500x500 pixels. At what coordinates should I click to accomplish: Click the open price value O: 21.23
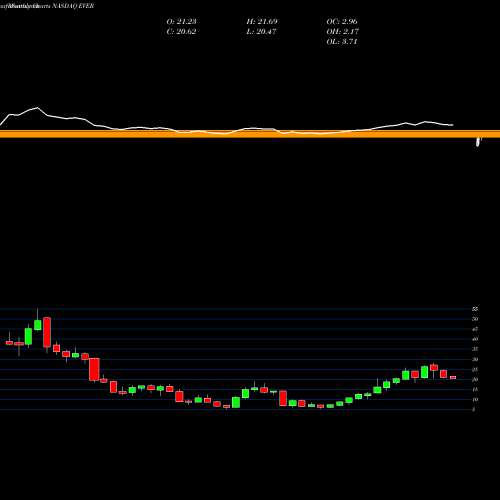click(181, 22)
